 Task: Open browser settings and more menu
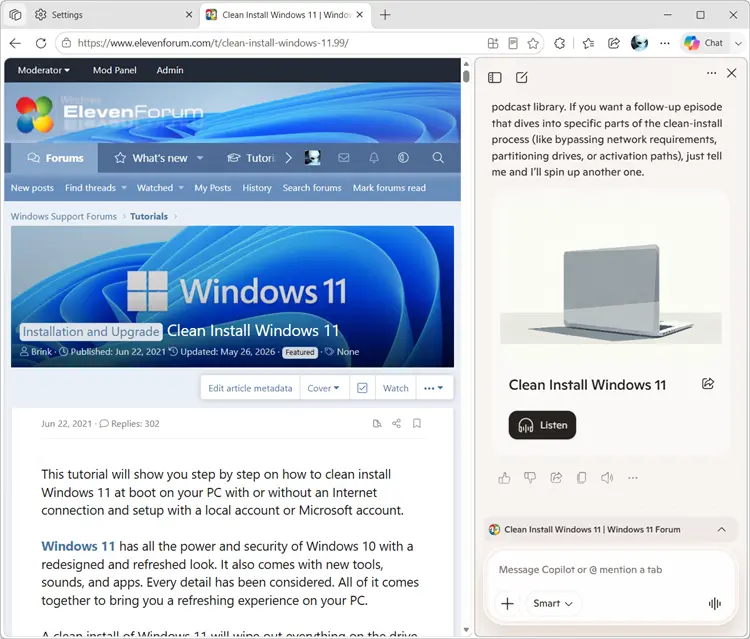click(664, 43)
